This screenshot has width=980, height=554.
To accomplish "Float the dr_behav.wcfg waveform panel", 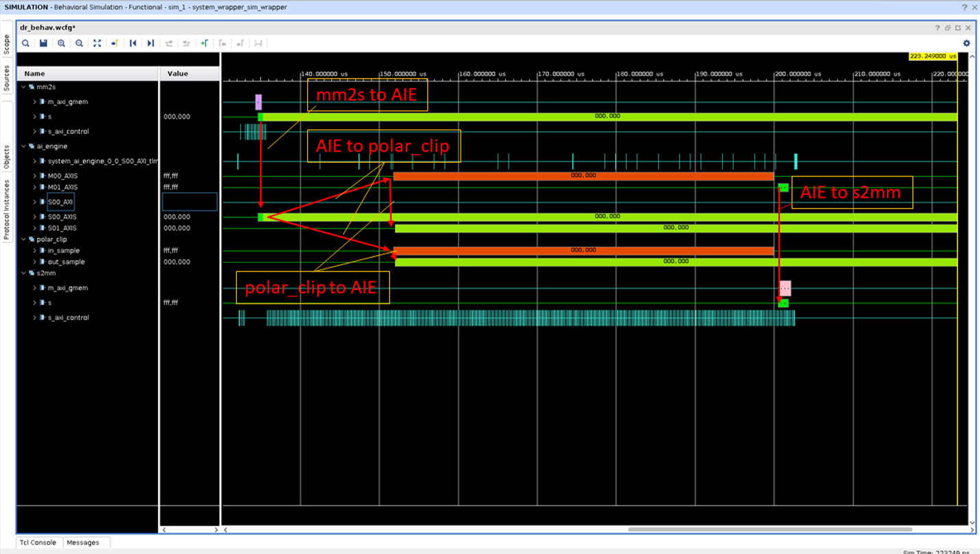I will (958, 28).
